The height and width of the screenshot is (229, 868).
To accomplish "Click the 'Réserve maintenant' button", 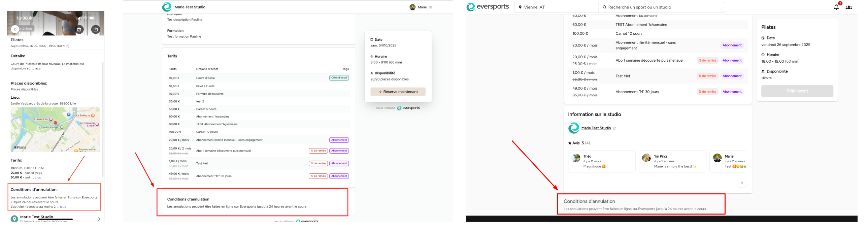I will (x=398, y=92).
